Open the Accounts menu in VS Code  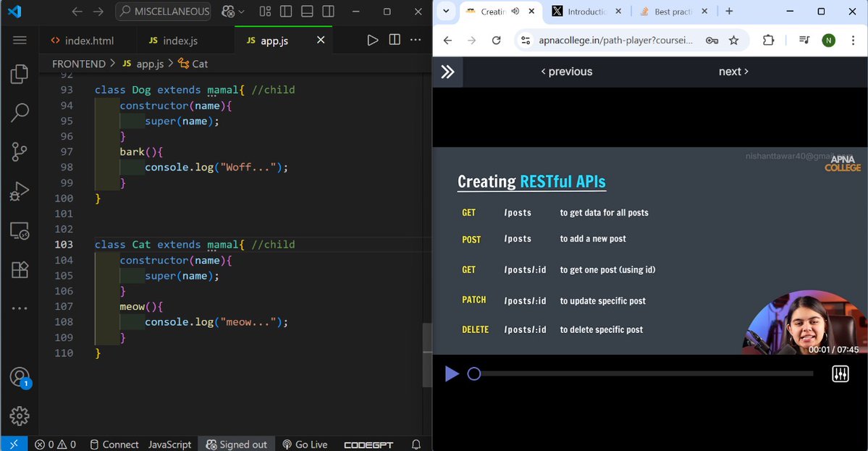pyautogui.click(x=20, y=377)
